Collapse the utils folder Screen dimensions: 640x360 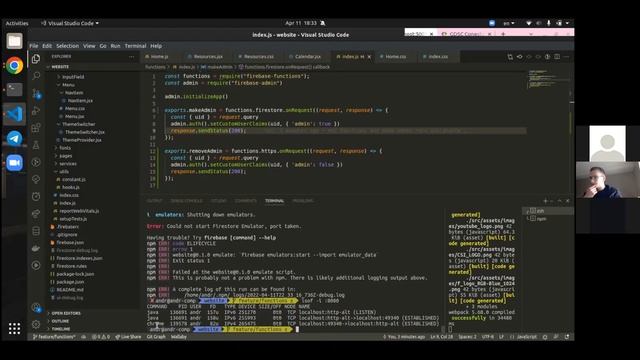pyautogui.click(x=64, y=171)
